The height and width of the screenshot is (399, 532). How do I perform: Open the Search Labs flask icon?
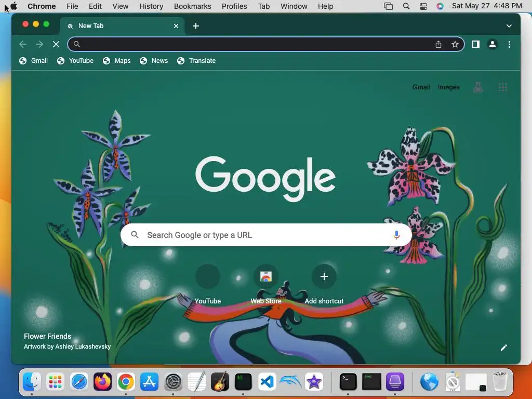[x=478, y=87]
